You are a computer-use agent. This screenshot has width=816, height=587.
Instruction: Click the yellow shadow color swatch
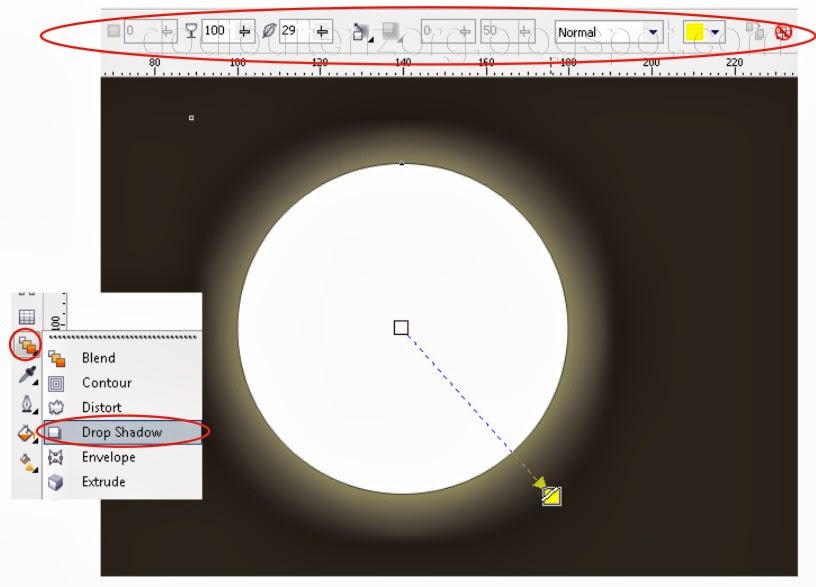tap(694, 31)
